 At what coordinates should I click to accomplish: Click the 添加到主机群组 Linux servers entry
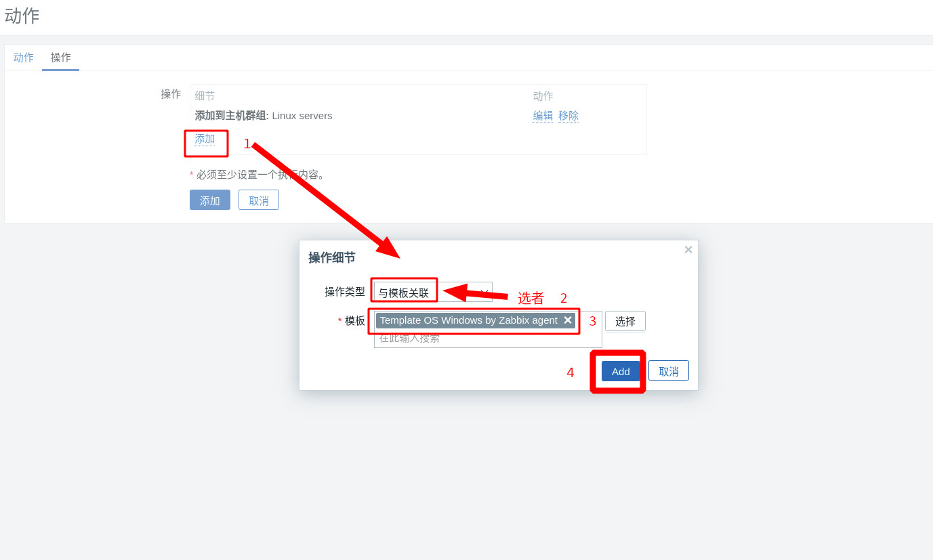click(264, 116)
